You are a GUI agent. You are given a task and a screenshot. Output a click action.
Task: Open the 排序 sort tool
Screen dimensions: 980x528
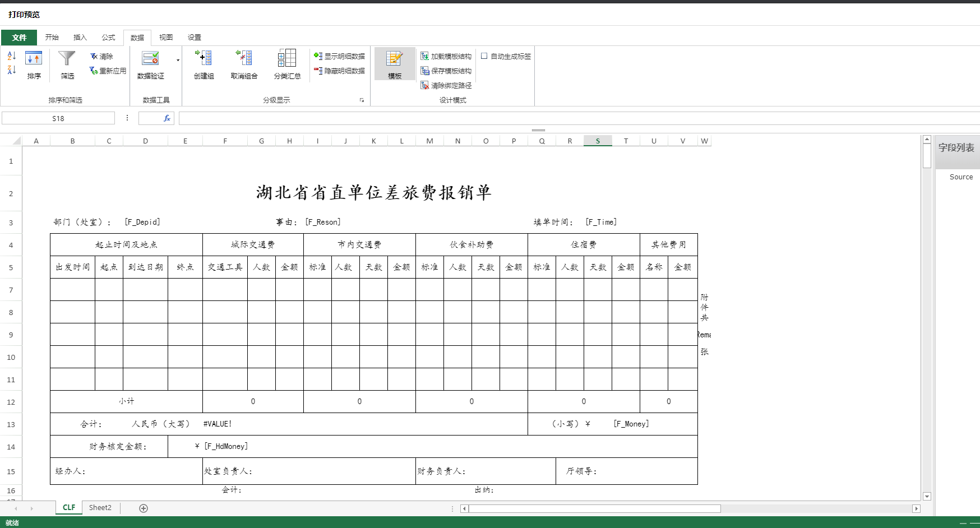pyautogui.click(x=34, y=65)
